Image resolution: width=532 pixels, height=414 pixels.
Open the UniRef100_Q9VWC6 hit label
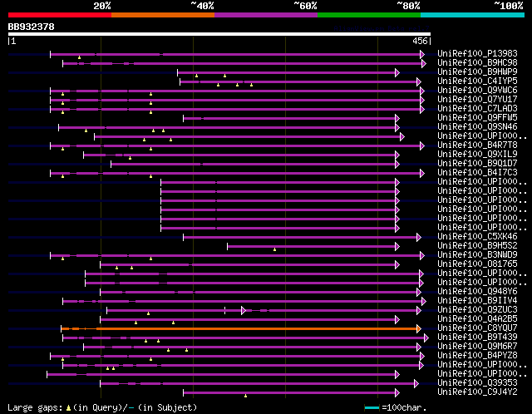coord(477,90)
